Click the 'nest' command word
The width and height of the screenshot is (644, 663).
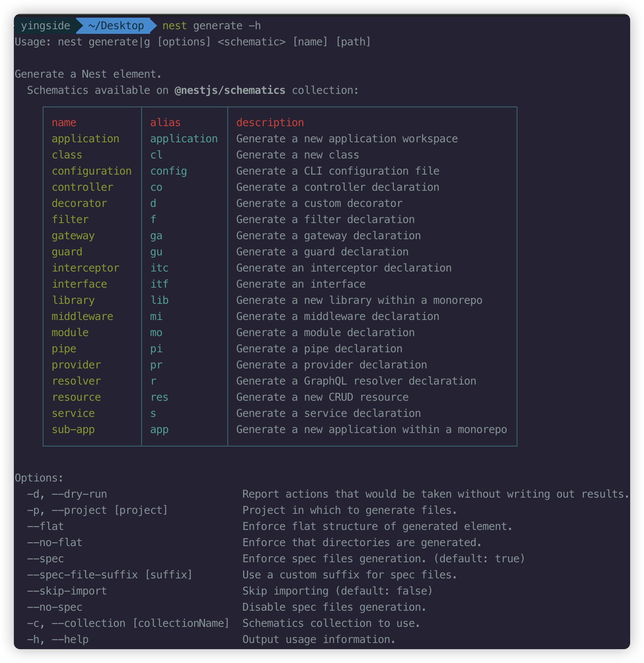coord(175,26)
